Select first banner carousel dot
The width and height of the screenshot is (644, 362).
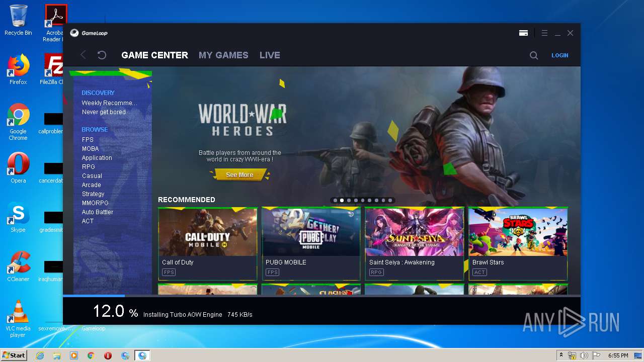[335, 200]
